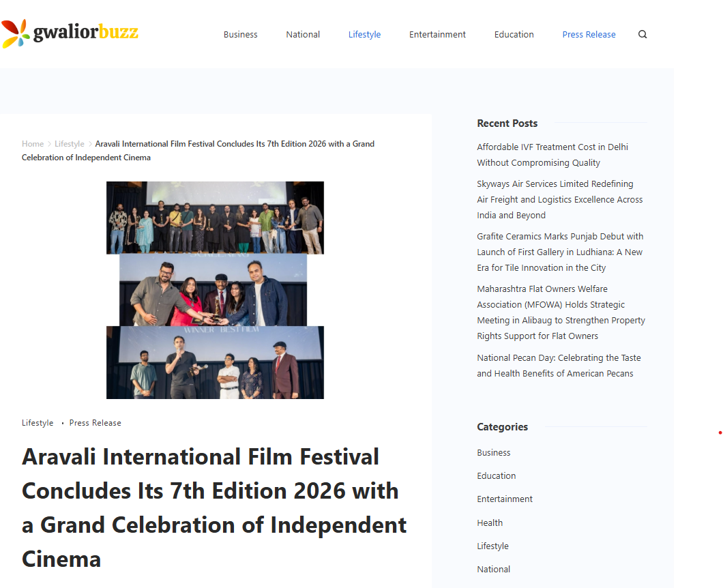Go to the National nav section
Viewport: 723px width, 588px height.
coord(303,35)
